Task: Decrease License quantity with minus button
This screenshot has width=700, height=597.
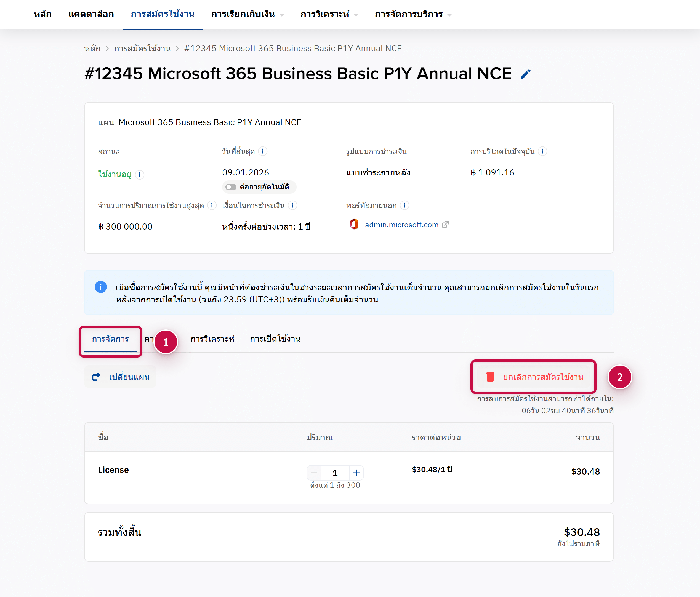Action: 314,473
